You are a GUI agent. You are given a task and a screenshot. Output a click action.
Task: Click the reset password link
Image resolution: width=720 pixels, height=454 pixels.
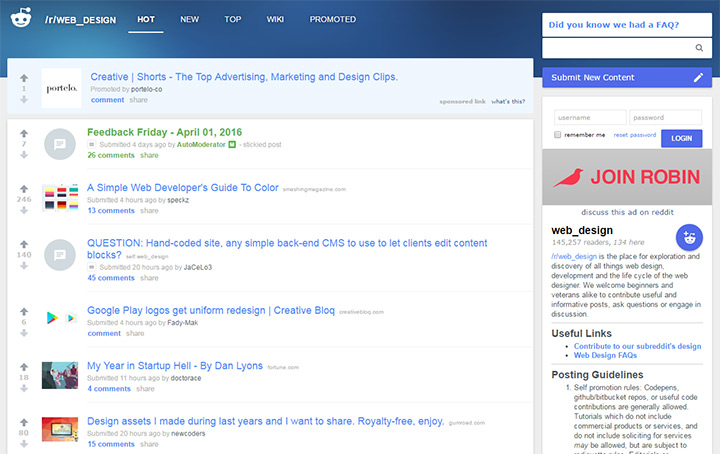pos(635,135)
